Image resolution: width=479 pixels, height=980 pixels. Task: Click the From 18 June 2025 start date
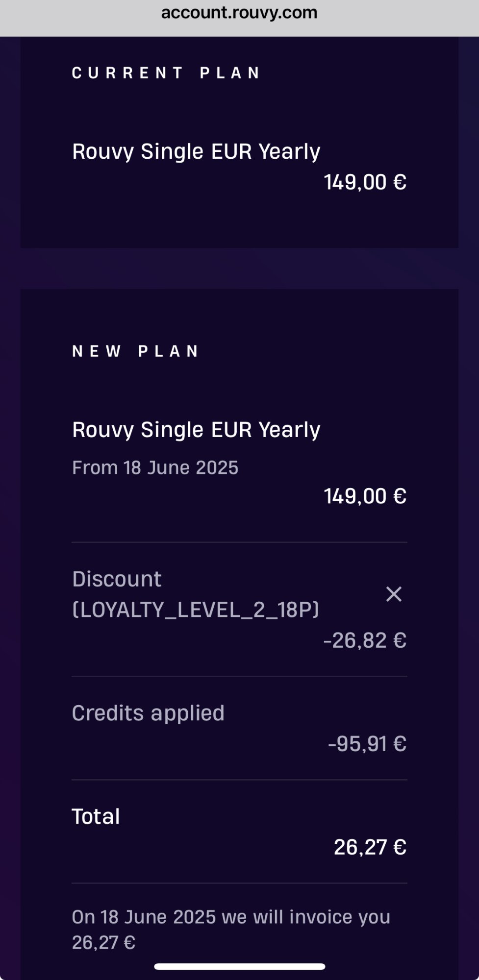[155, 467]
